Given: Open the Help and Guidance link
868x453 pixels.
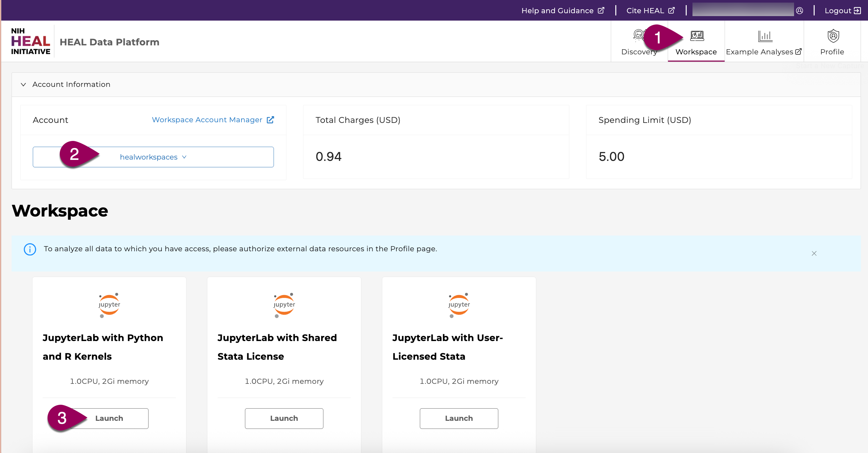Looking at the screenshot, I should point(563,11).
